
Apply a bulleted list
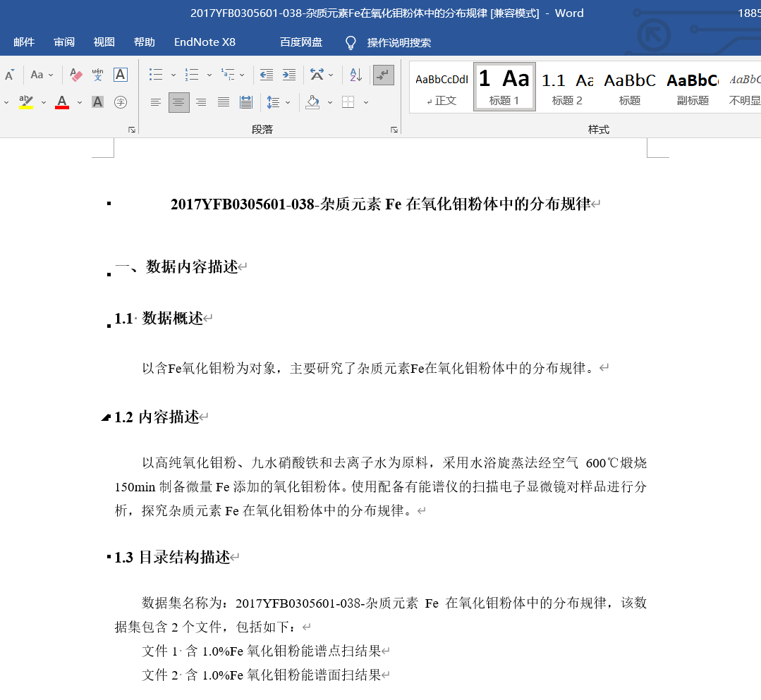(156, 75)
